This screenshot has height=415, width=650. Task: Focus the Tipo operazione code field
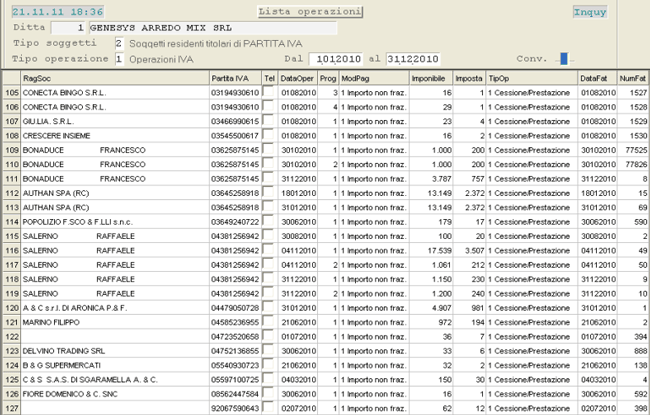(119, 59)
